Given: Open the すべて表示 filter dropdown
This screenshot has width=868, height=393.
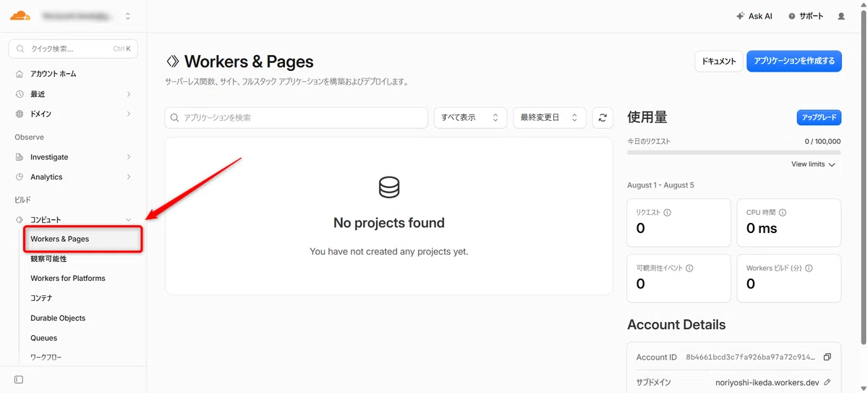Looking at the screenshot, I should [470, 117].
